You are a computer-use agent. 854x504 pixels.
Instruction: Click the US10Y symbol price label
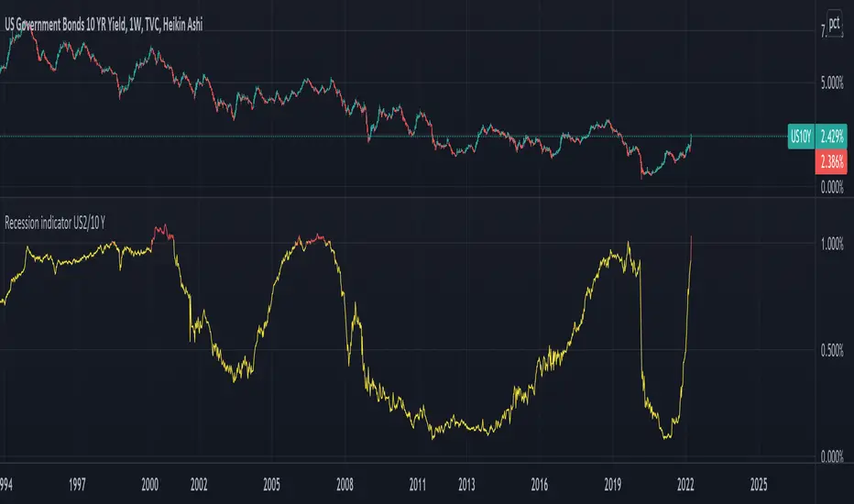[x=801, y=137]
